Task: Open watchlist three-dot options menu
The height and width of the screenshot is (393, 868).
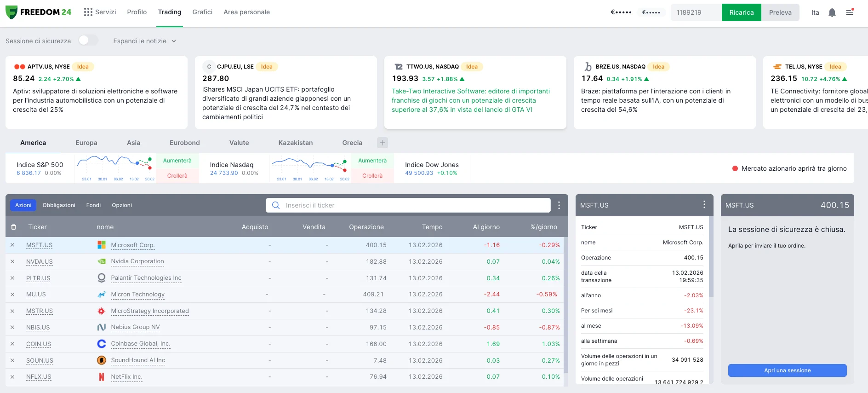Action: click(559, 205)
